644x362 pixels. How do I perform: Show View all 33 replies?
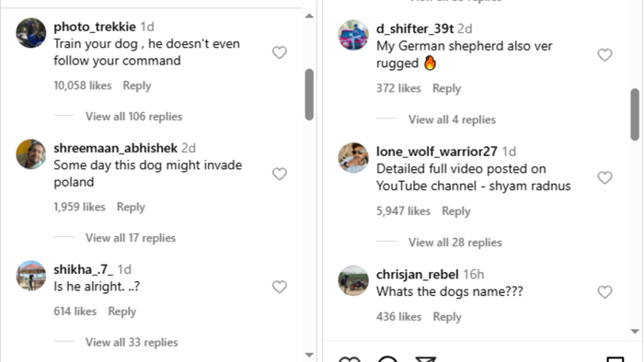pos(132,343)
